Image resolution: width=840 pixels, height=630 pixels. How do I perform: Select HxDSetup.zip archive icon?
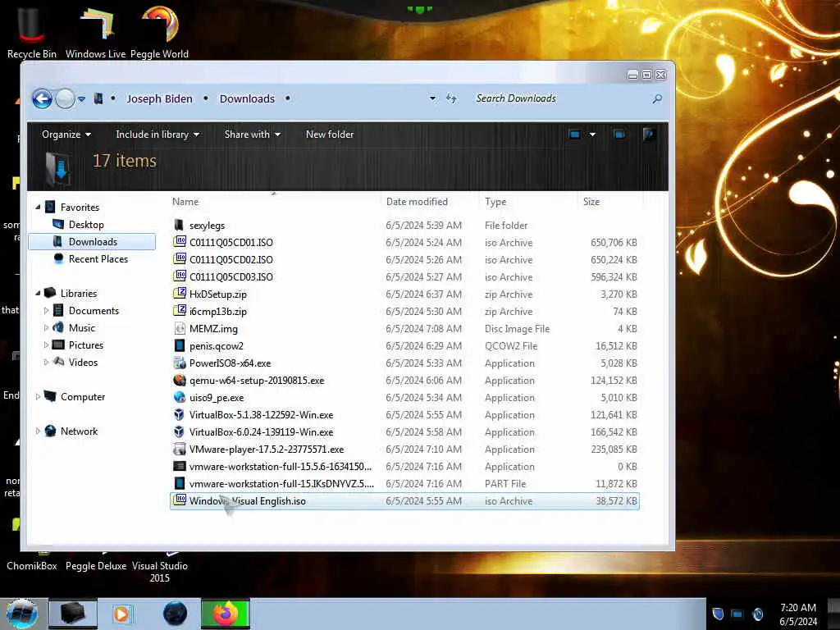180,294
